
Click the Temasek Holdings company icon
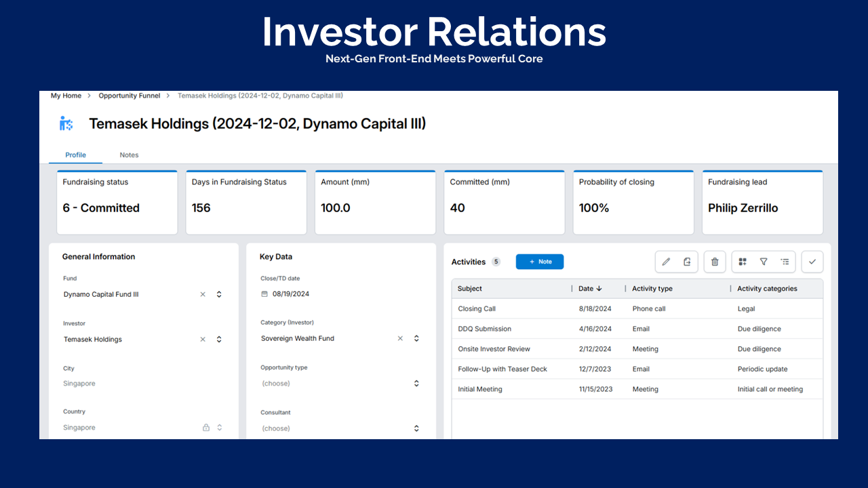pos(66,123)
